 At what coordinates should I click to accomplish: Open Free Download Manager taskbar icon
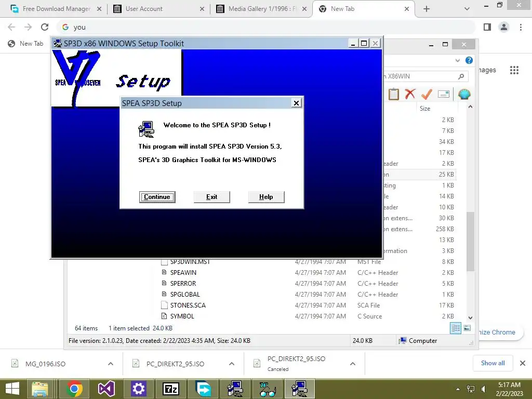[x=203, y=389]
